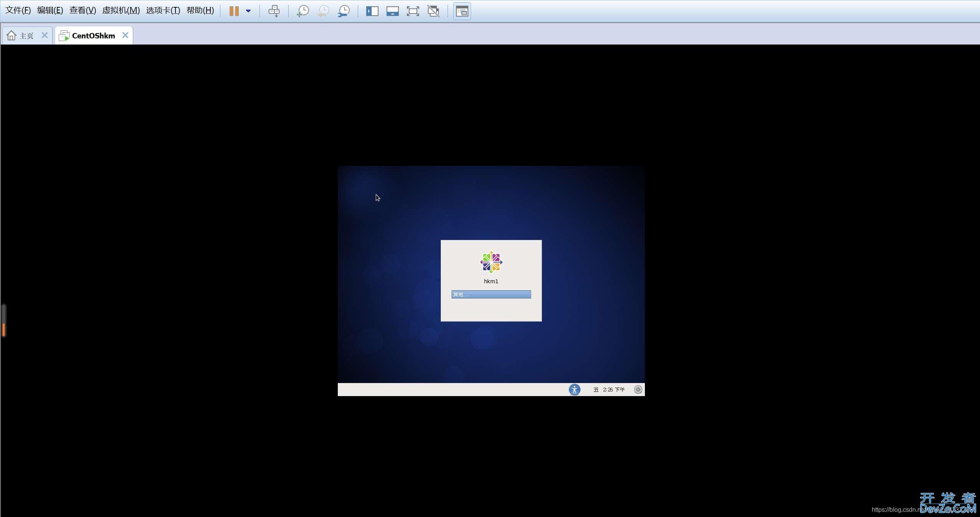Enter full screen mode
Viewport: 980px width, 517px height.
point(413,11)
